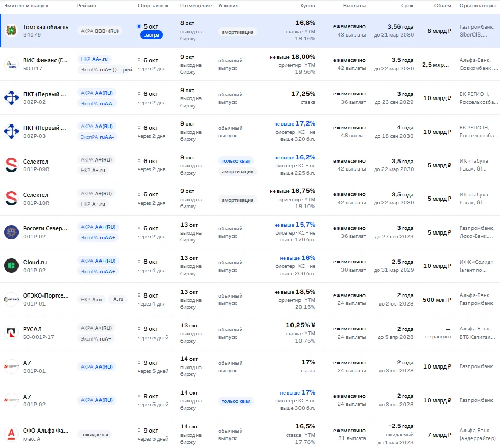Image resolution: width=500 pixels, height=448 pixels.
Task: Click the ПКТ 002P-02 blue logo icon
Action: pos(12,97)
